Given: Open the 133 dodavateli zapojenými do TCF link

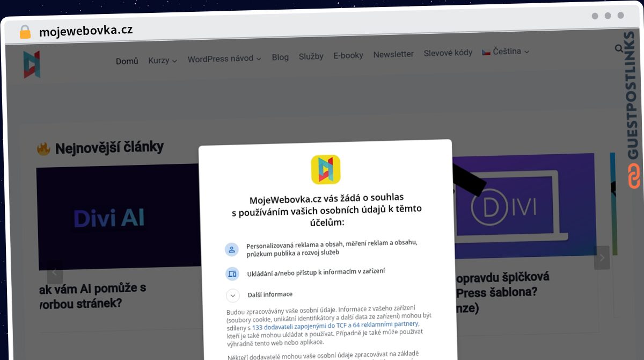Looking at the screenshot, I should point(335,325).
